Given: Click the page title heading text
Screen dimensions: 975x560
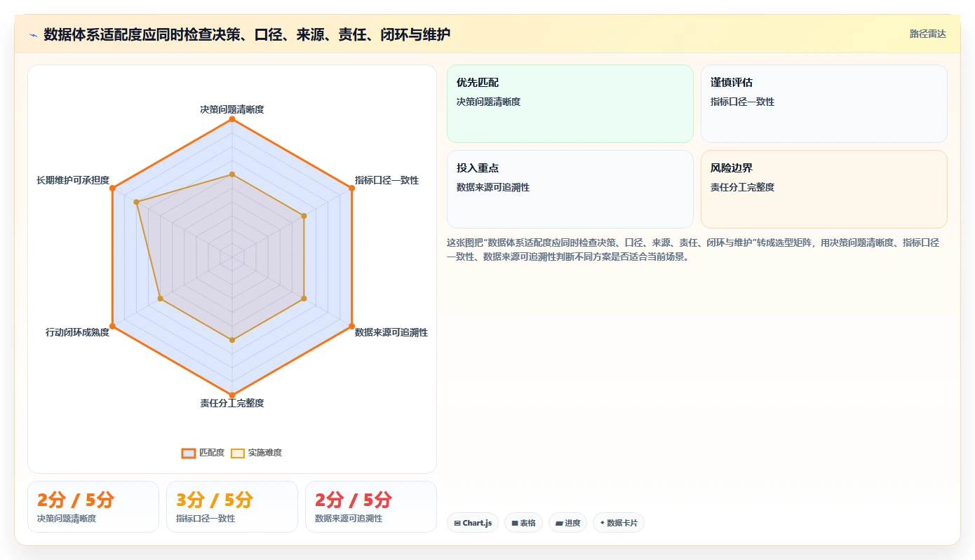Looking at the screenshot, I should (x=247, y=34).
